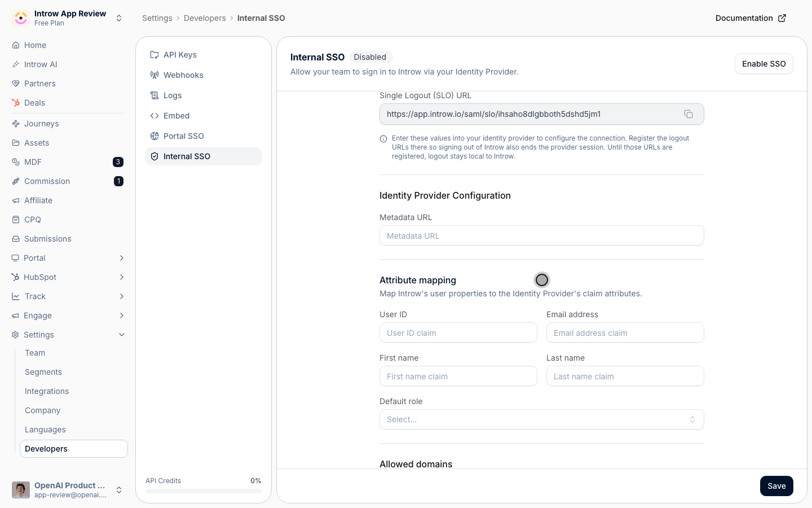Open the workspace switcher Introw App Review

click(x=68, y=18)
